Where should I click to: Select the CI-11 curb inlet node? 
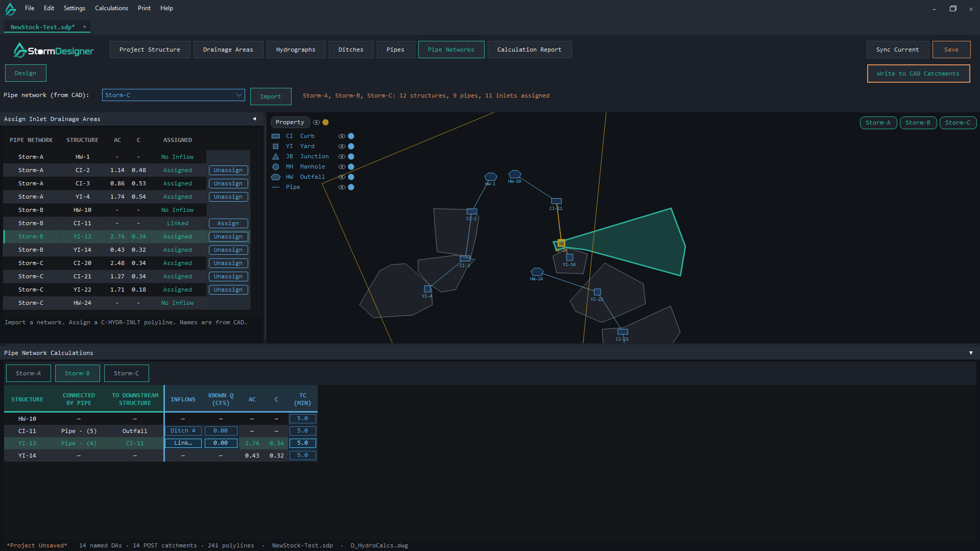tap(556, 201)
